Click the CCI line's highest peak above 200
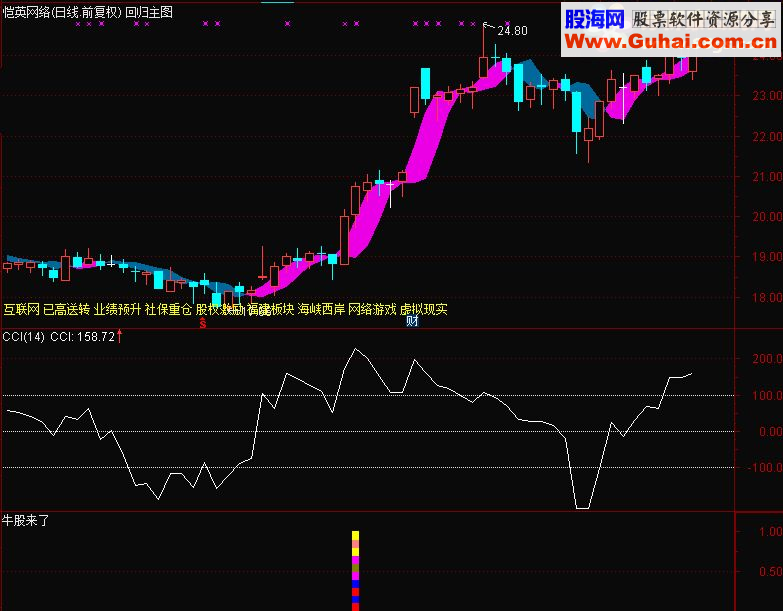Screen dimensions: 783x611 pyautogui.click(x=355, y=349)
